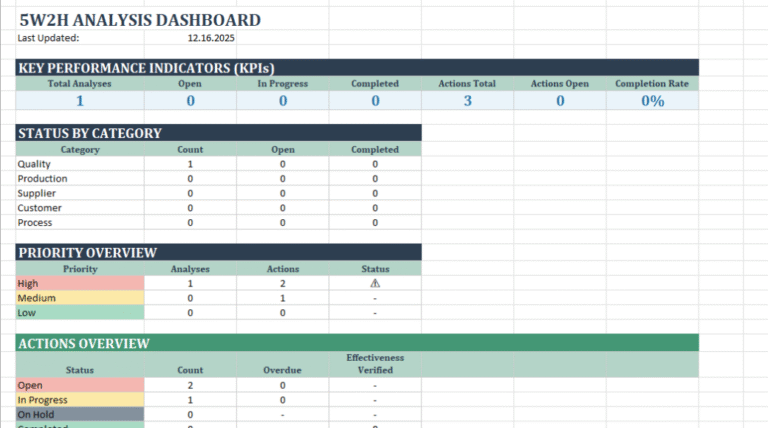Select the Last Updated label cell
Image resolution: width=768 pixels, height=428 pixels.
coord(80,38)
